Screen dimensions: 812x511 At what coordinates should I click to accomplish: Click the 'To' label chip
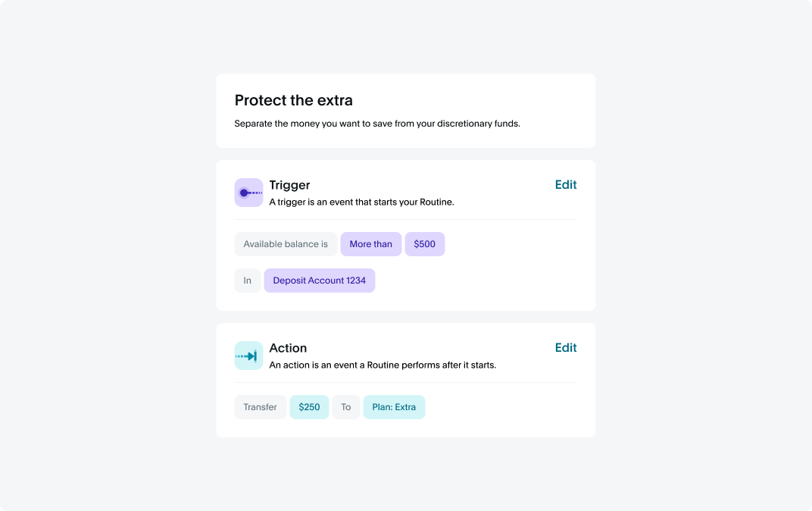(x=346, y=407)
